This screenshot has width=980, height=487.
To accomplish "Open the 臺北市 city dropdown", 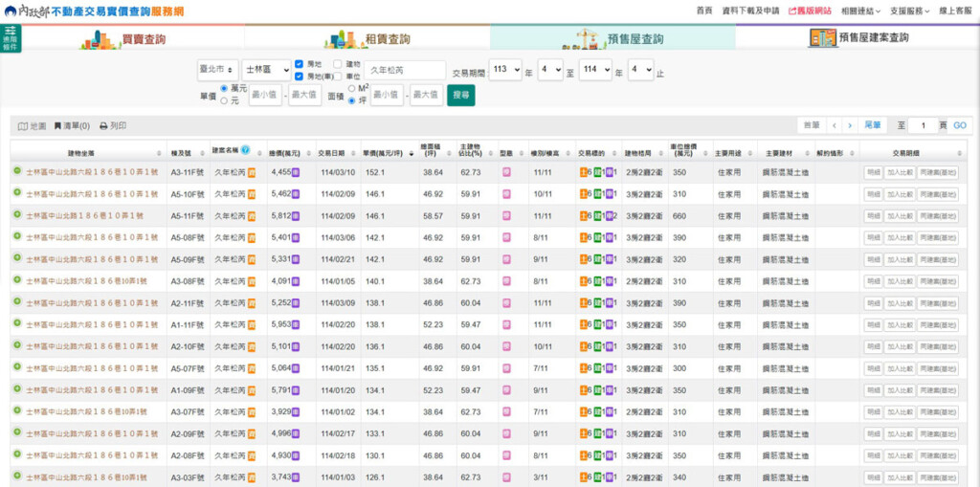I will coord(217,70).
